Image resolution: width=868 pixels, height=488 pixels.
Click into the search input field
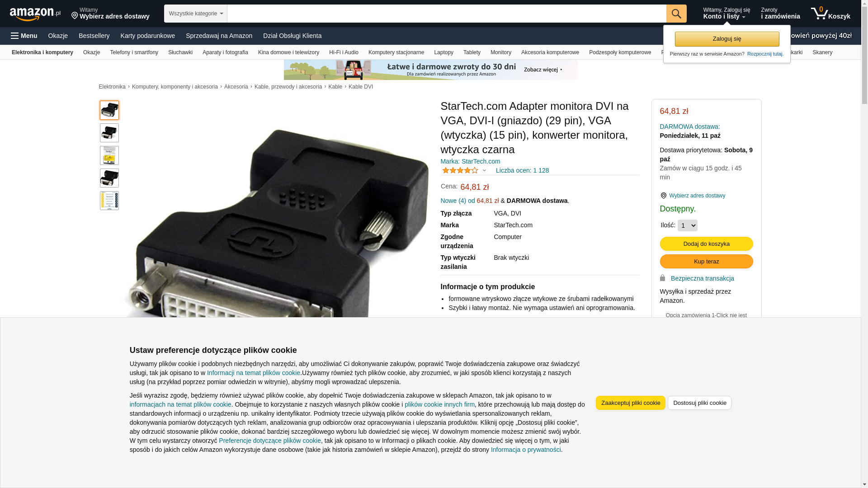tap(447, 14)
